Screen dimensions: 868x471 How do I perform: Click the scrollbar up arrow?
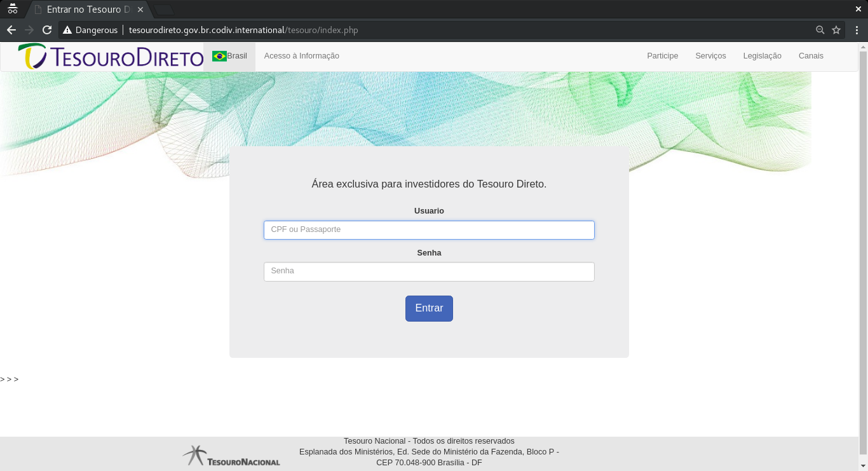pyautogui.click(x=863, y=46)
